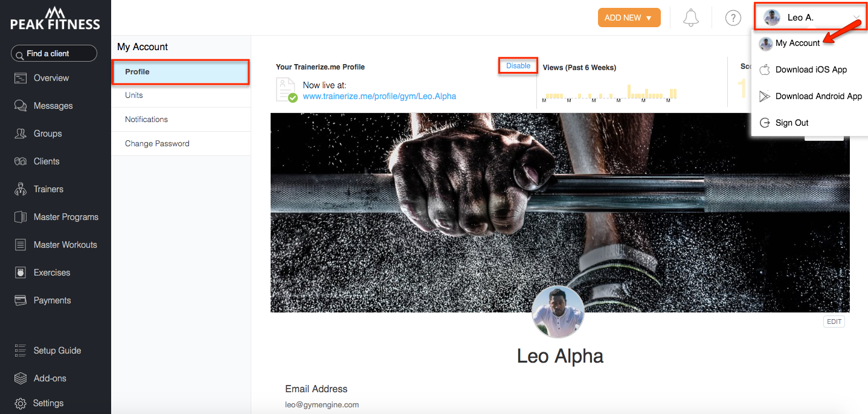Click the EDIT button below cover photo

(834, 322)
